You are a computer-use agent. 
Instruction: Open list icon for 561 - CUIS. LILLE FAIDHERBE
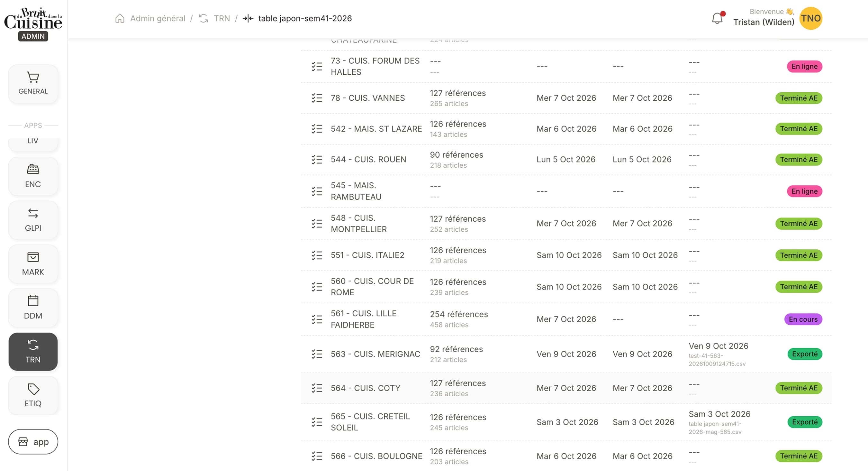[317, 319]
